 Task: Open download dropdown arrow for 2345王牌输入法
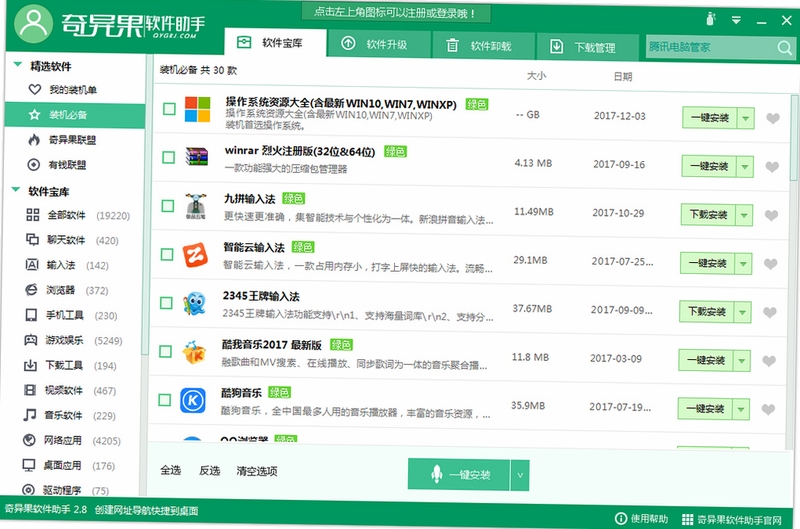(743, 312)
